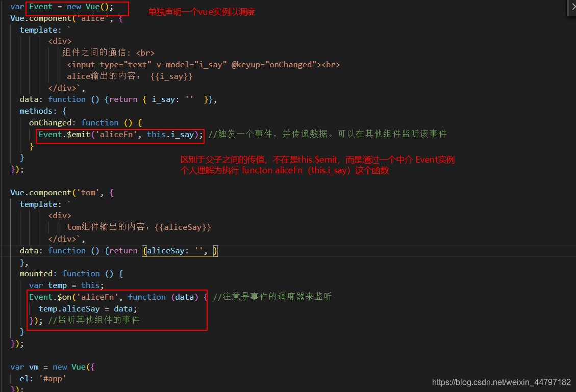Close the panel with the X button
The image size is (576, 392).
573,7
